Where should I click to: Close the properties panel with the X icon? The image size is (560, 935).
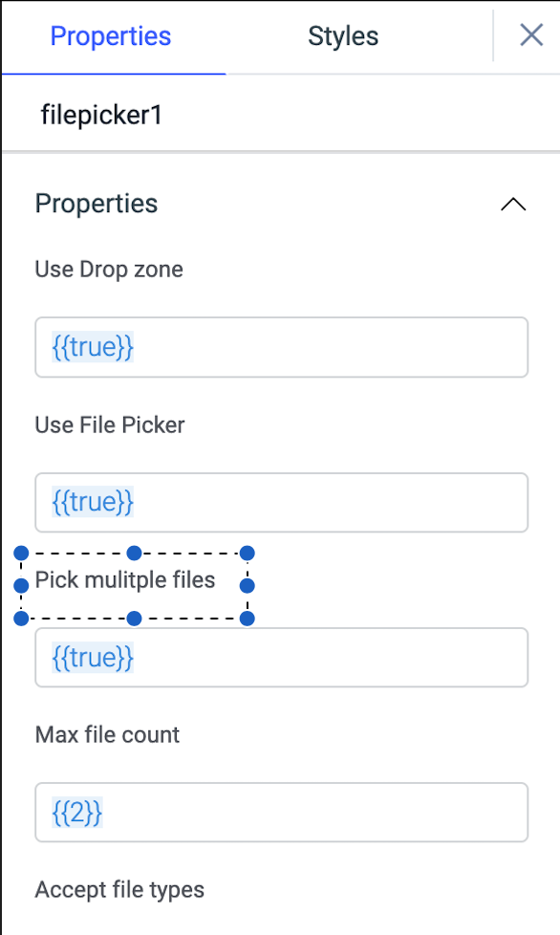point(531,36)
